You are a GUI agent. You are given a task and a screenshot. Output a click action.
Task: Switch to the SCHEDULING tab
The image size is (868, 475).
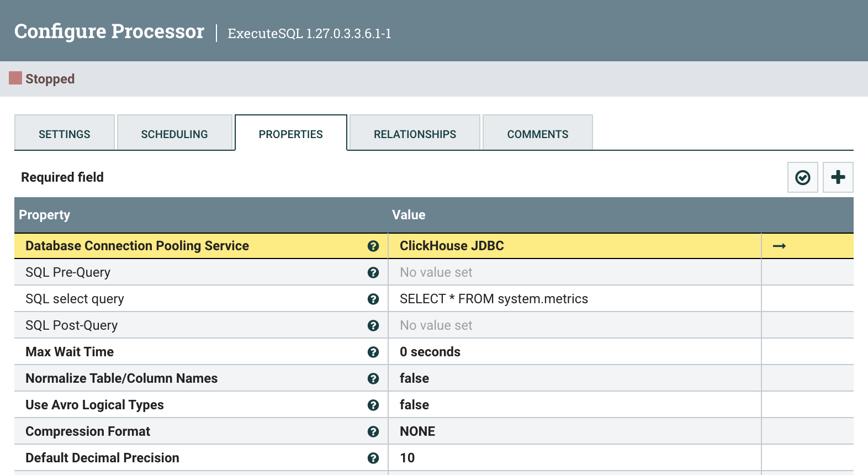tap(174, 133)
